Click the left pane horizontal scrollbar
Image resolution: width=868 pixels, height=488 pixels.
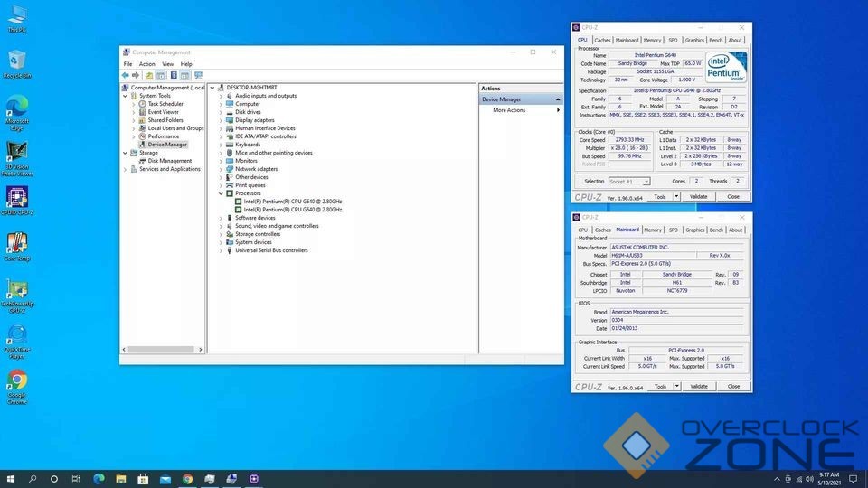[162, 350]
